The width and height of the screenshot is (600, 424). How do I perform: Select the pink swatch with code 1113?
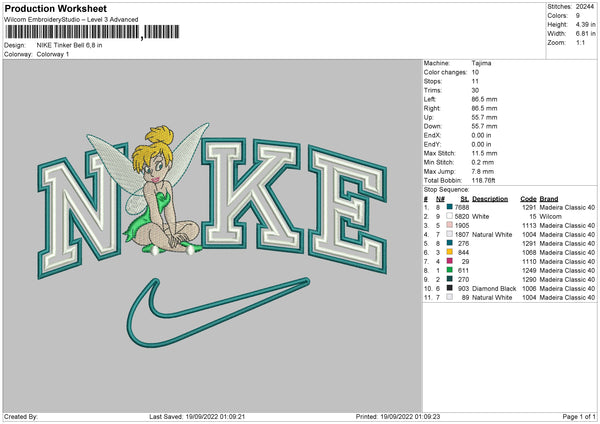pos(449,225)
